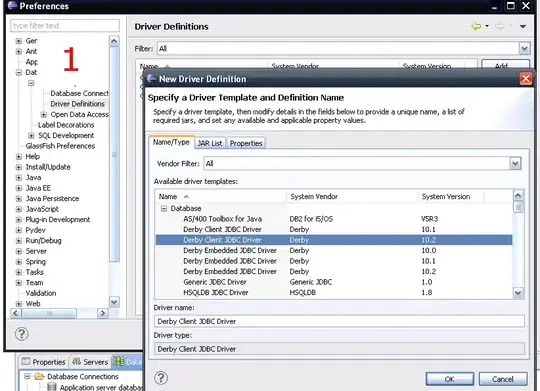
Task: Collapse the Database node in driver templates
Action: (x=164, y=208)
